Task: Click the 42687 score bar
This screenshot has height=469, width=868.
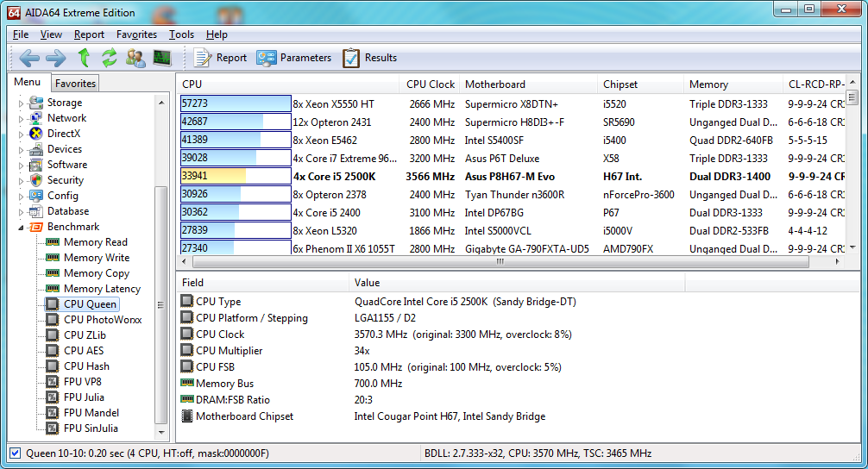Action: point(236,122)
